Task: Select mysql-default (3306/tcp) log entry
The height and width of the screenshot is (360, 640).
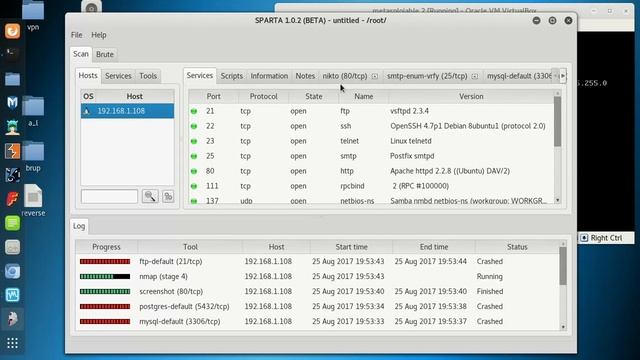Action: point(318,321)
